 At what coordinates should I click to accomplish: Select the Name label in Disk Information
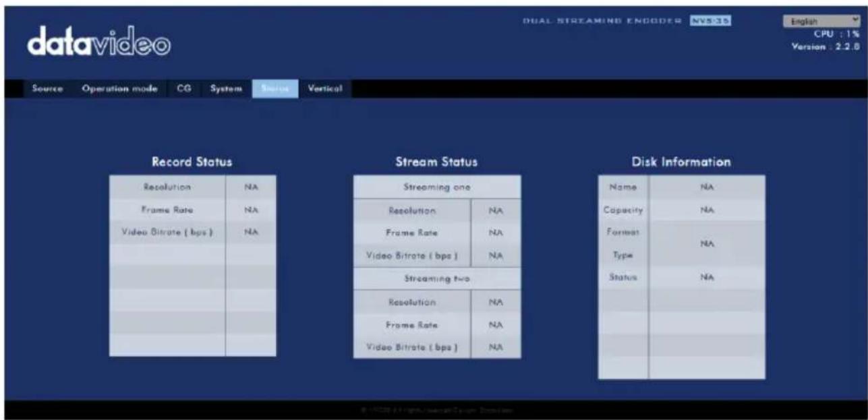[x=623, y=186]
